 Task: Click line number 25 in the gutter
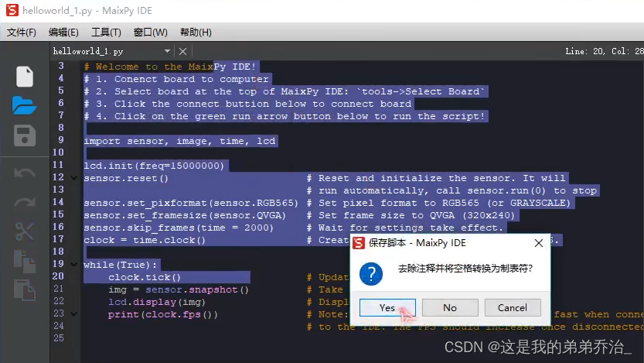click(58, 338)
